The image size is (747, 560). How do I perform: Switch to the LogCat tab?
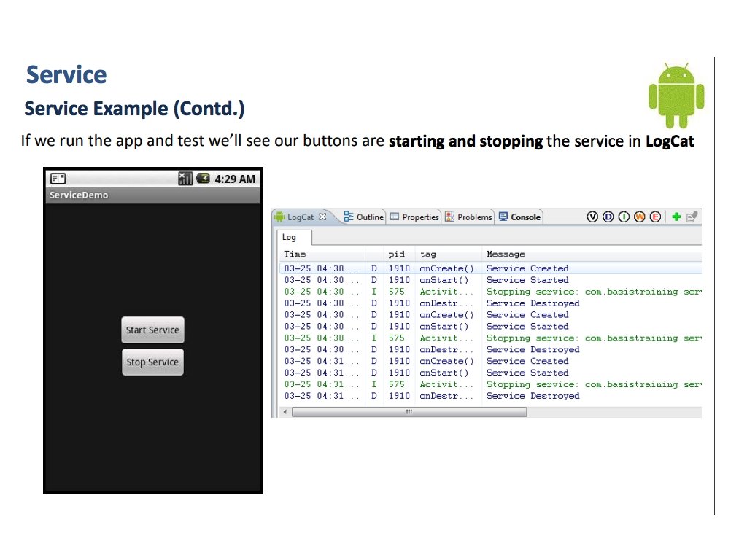300,217
